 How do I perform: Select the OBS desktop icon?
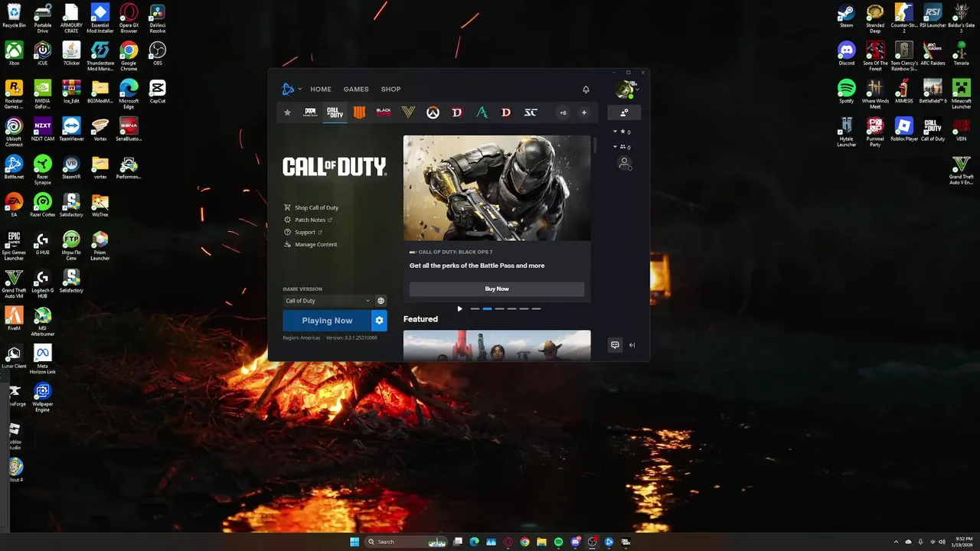157,54
